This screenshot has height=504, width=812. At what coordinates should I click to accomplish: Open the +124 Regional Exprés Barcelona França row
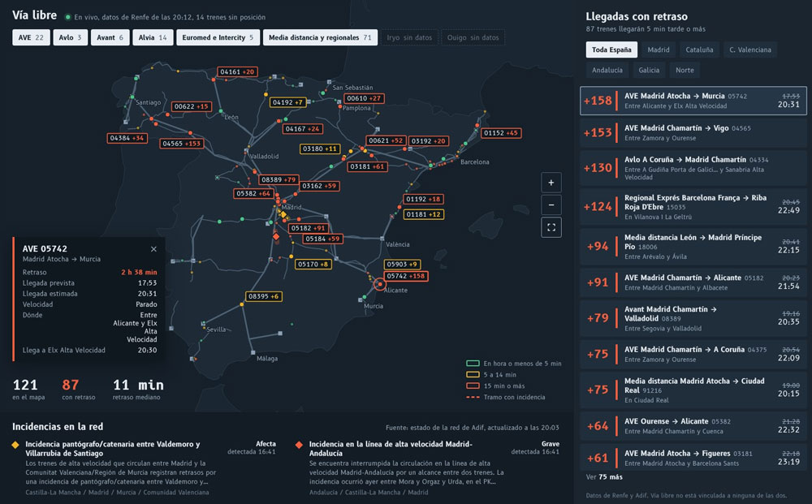(693, 206)
